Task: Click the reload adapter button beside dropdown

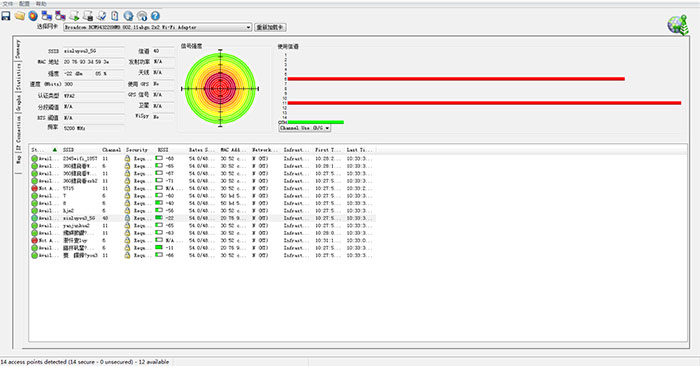Action: click(270, 27)
